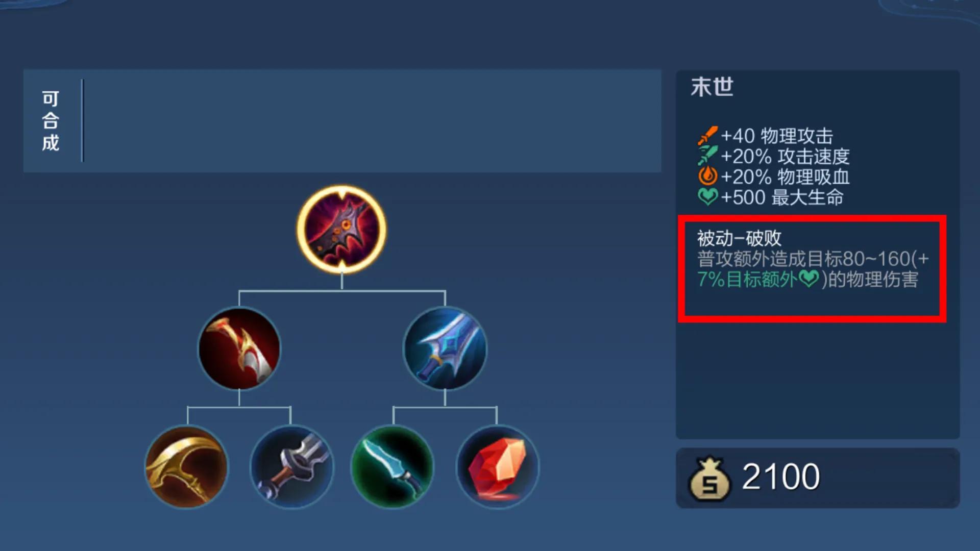
Task: Click the green heart max health icon
Action: 707,196
